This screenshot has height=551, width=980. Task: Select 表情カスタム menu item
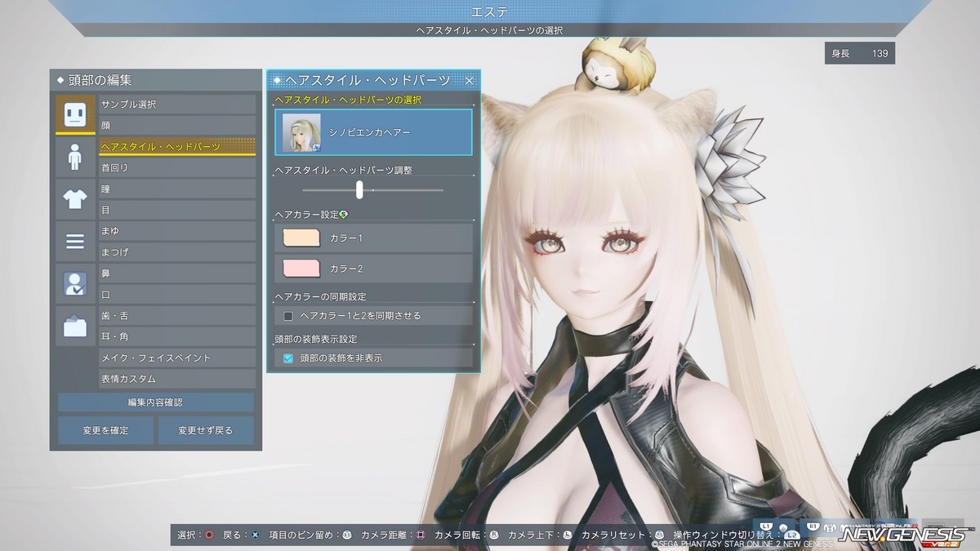[177, 379]
